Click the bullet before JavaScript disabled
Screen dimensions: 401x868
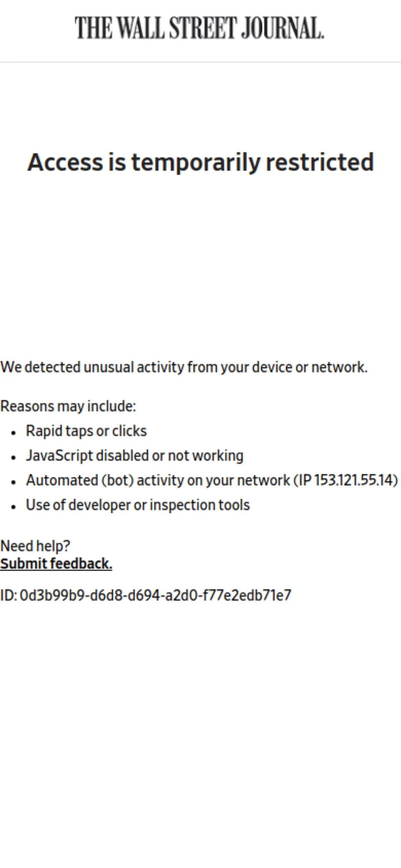13,458
